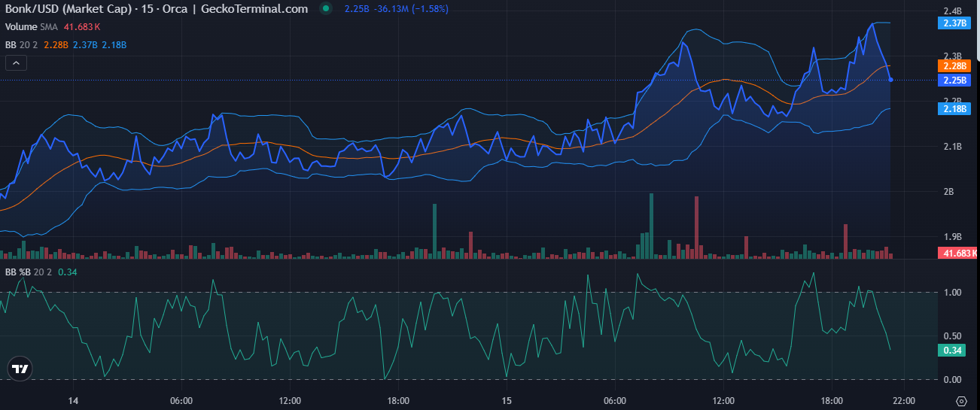The height and width of the screenshot is (410, 980).
Task: Click the last price dot on line
Action: (x=891, y=80)
